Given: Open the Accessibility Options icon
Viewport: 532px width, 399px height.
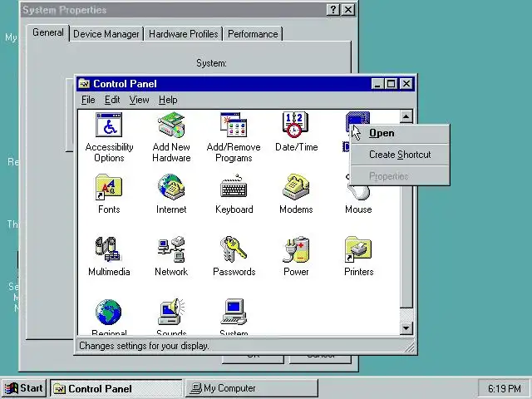Looking at the screenshot, I should pyautogui.click(x=109, y=125).
